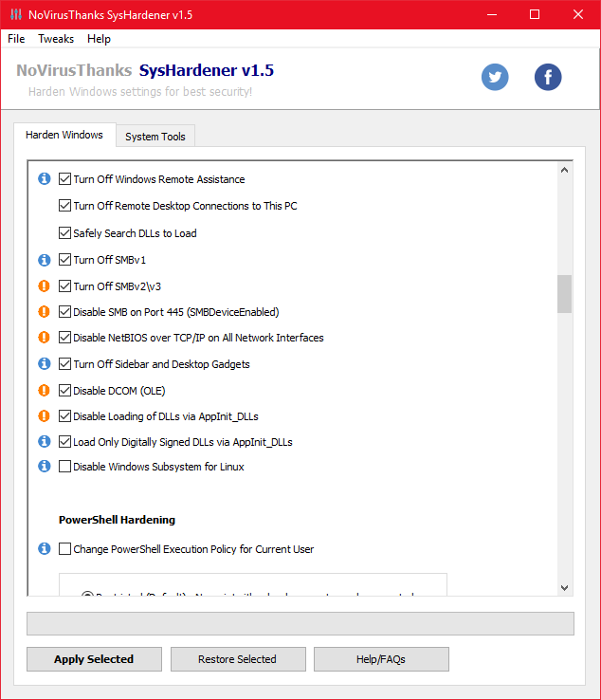Switch to the System Tools tab
This screenshot has width=601, height=700.
(155, 137)
